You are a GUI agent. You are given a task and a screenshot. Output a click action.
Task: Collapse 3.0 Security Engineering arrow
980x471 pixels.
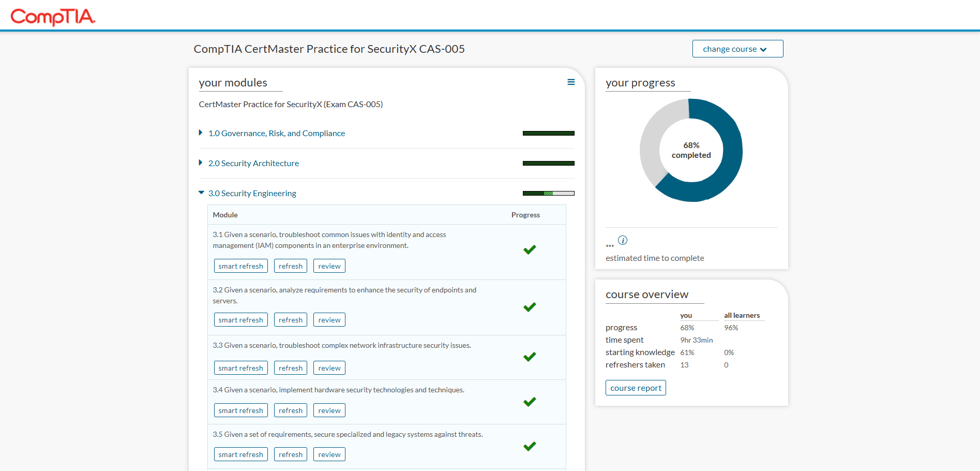click(x=201, y=193)
